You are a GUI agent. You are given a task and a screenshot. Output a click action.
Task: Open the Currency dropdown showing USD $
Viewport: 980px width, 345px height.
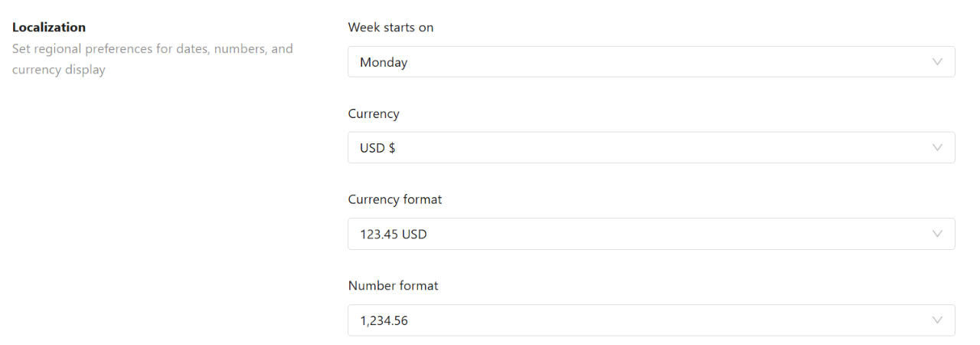point(652,148)
